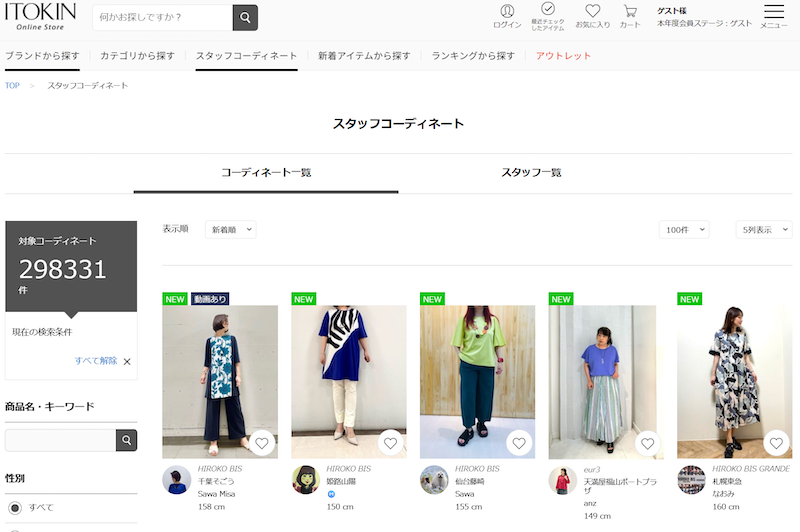This screenshot has height=532, width=800.
Task: Click the 仙台藤崎 Sawa staff avatar
Action: (x=434, y=480)
